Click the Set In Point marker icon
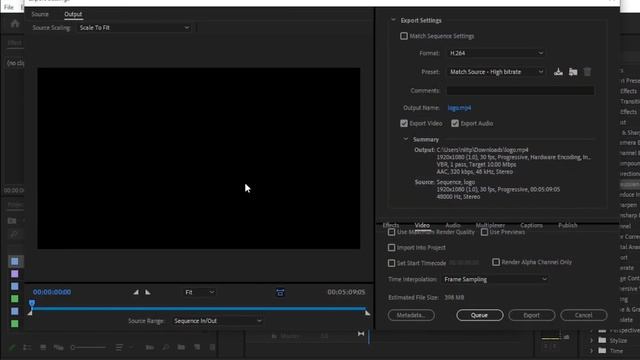 coord(136,292)
